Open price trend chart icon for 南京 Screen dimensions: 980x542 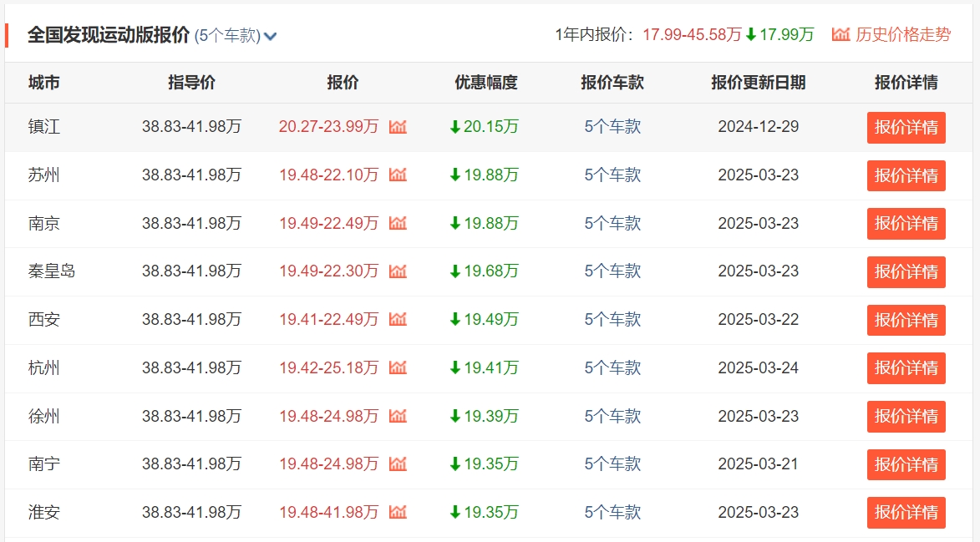[398, 223]
